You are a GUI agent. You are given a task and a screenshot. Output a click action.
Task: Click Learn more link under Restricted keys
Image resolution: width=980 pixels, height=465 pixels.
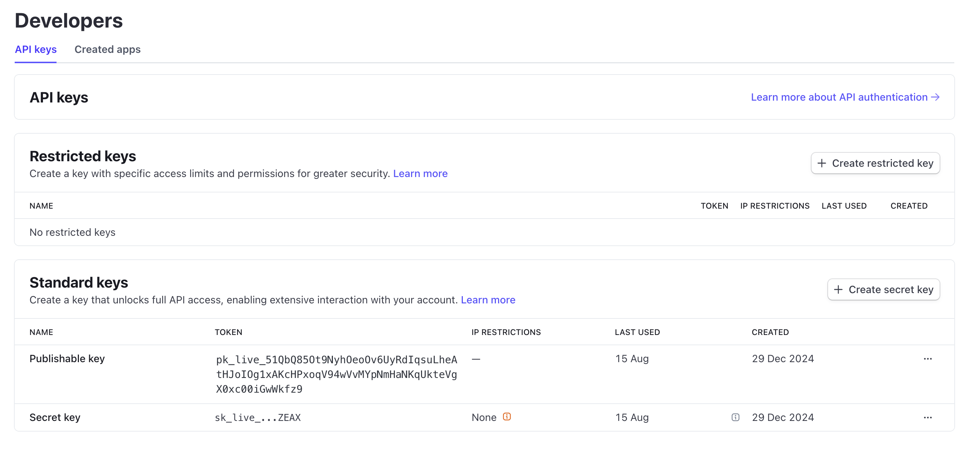(x=420, y=174)
